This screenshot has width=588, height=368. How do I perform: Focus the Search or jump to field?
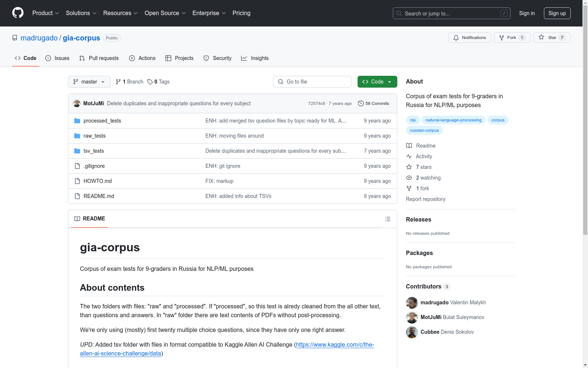[452, 13]
